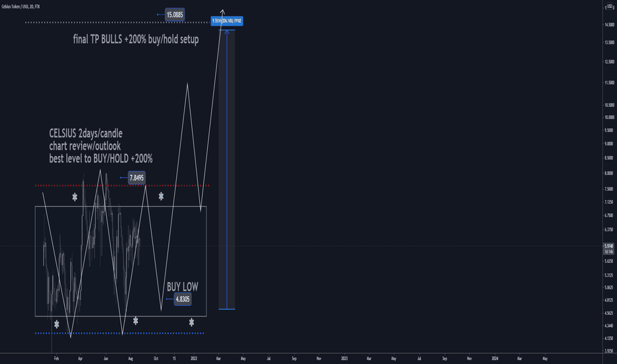Screen dimensions: 617x364
Task: Click the 6.3750 price axis label
Action: point(609,230)
